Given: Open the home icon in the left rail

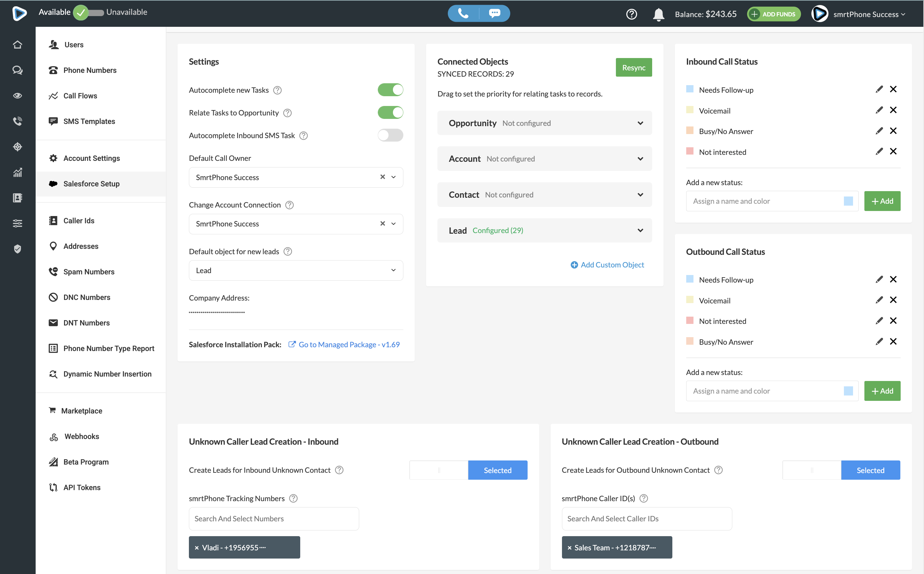Looking at the screenshot, I should (17, 45).
